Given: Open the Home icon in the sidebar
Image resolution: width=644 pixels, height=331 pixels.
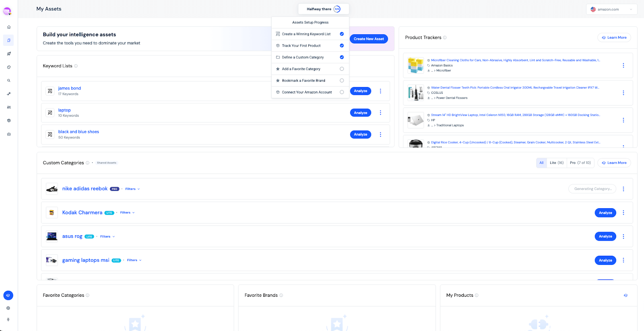Looking at the screenshot, I should pos(9,27).
